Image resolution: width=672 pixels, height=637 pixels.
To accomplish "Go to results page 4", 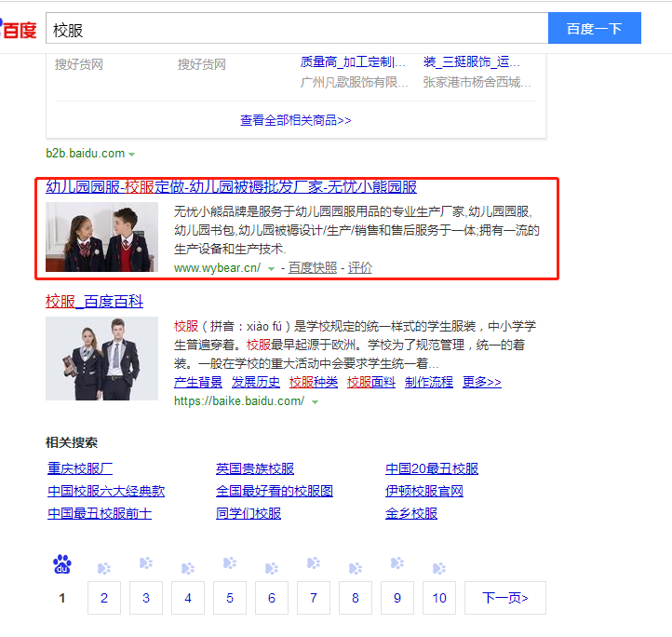I will click(x=188, y=598).
